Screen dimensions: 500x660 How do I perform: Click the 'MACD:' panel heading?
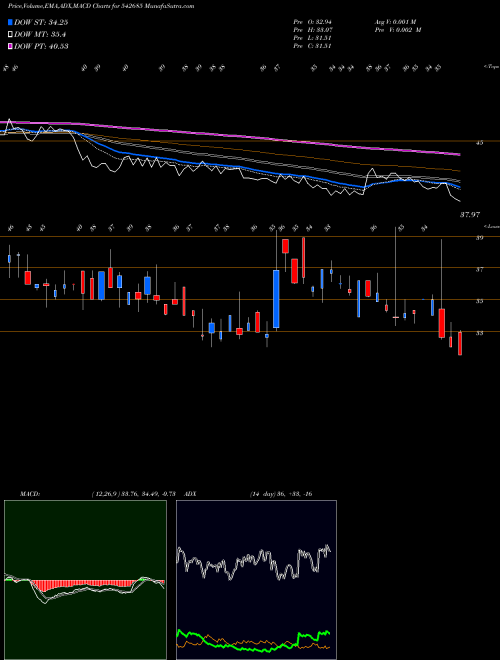tap(30, 494)
